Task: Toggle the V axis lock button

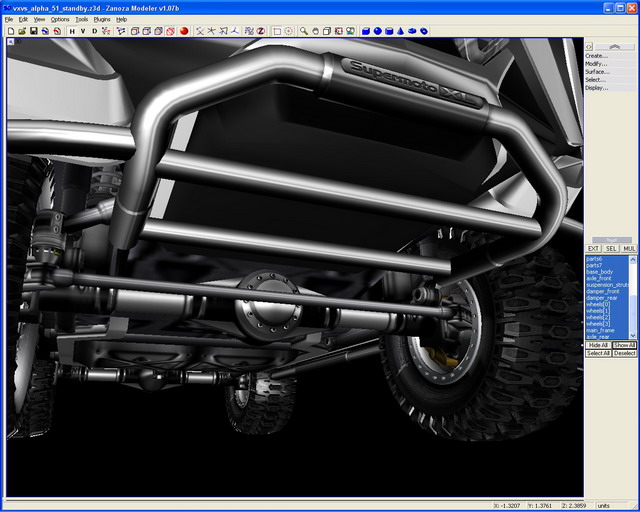Action: (x=83, y=31)
